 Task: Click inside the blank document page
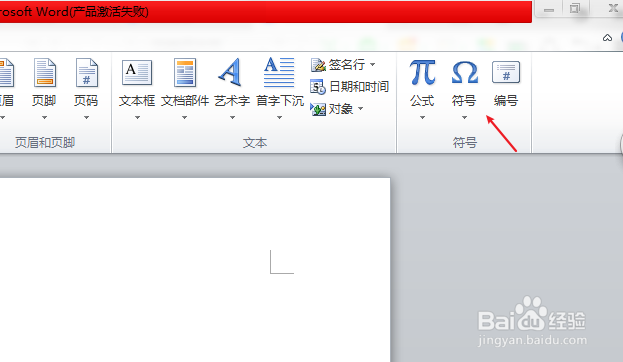(x=195, y=270)
